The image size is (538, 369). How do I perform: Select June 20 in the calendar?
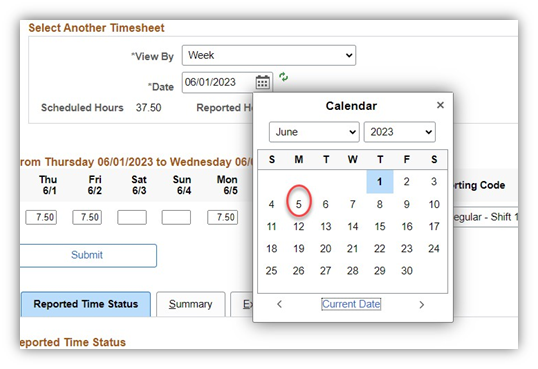coord(326,249)
